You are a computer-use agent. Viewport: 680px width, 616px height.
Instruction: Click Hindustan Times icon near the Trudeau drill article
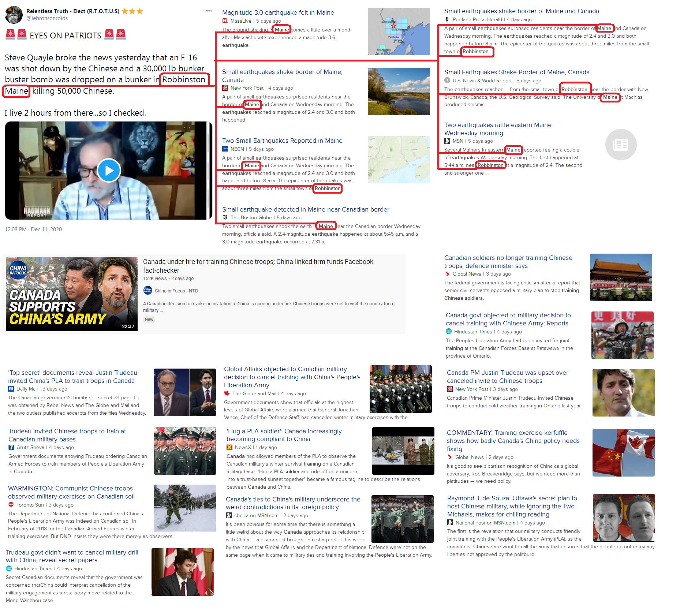[9, 568]
